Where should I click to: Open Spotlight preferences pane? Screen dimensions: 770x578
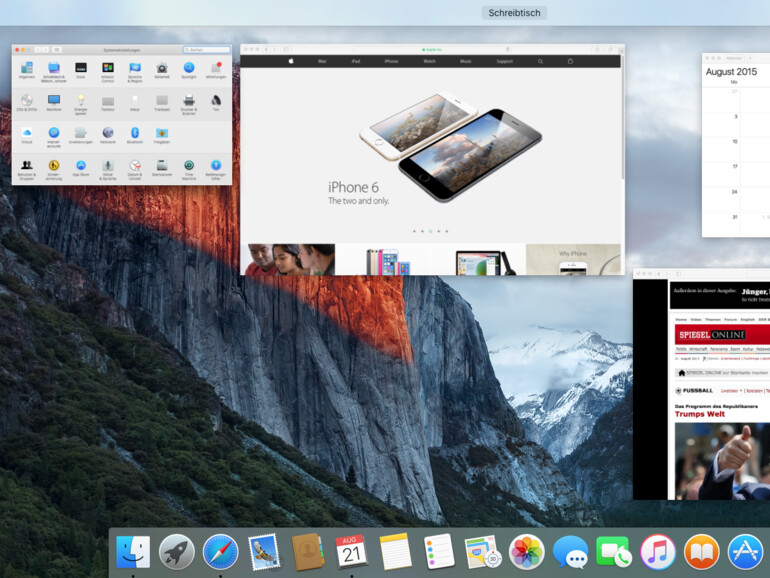click(189, 70)
